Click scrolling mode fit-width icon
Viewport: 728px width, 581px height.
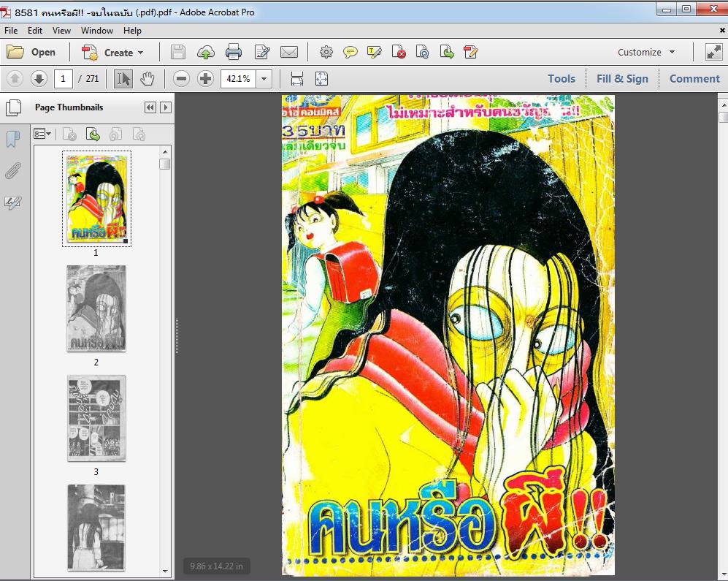click(297, 78)
